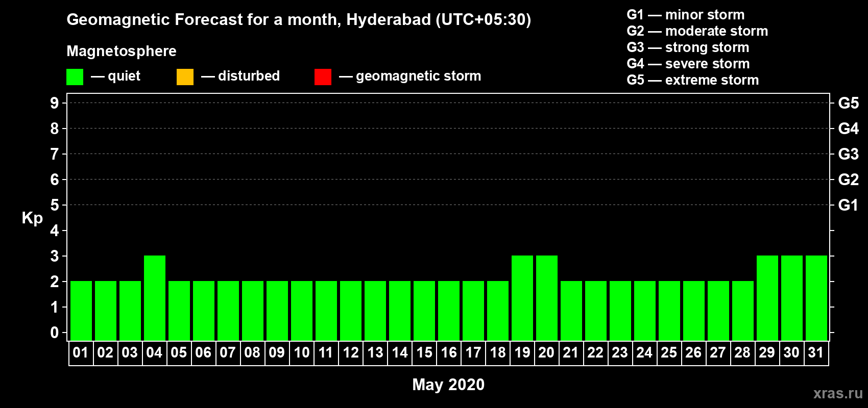868x408 pixels.
Task: Click the red geomagnetic storm legend swatch
Action: (x=323, y=77)
